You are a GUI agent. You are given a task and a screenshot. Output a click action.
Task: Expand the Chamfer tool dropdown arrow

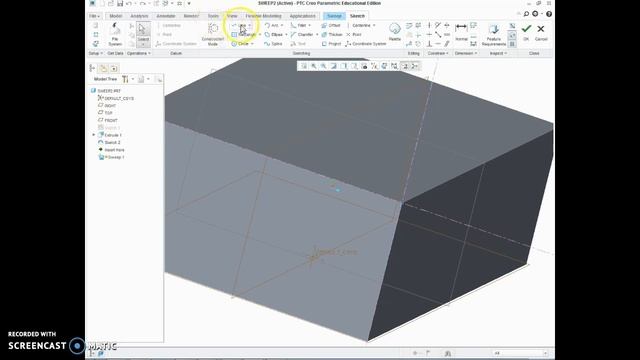tap(317, 35)
